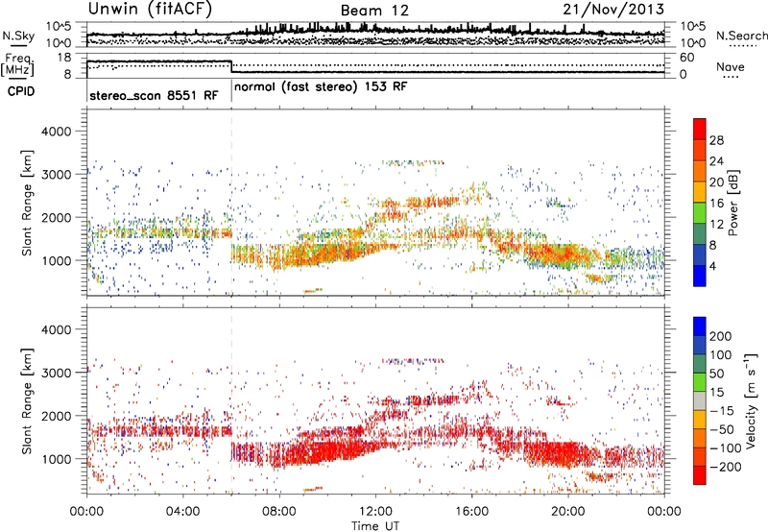
Task: Click the "N.Search" legend label
Action: pyautogui.click(x=741, y=36)
